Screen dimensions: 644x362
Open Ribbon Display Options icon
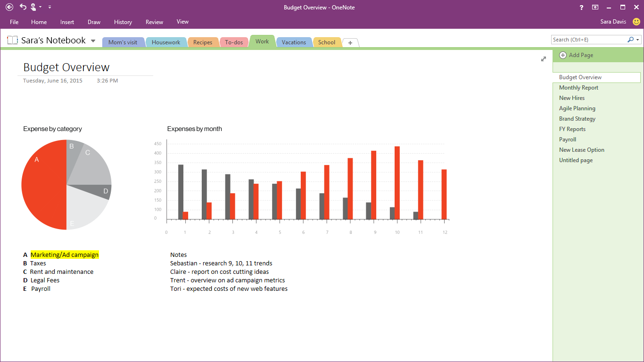point(595,7)
